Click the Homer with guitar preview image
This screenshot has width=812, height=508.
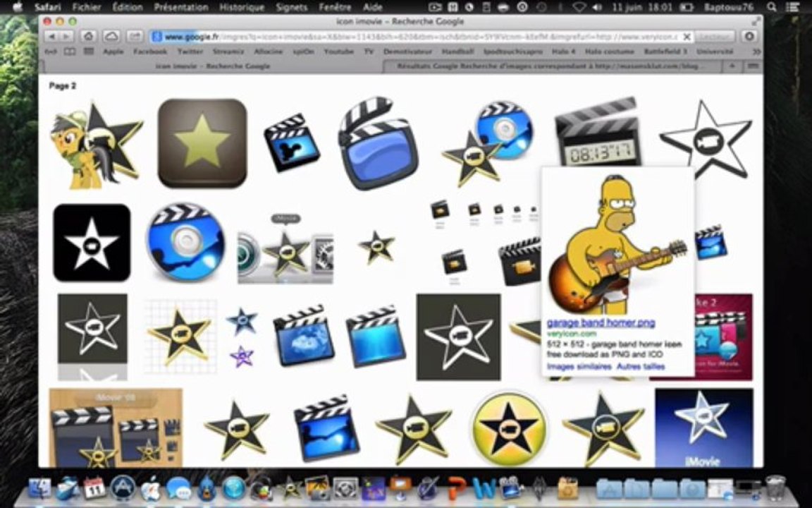[x=617, y=243]
